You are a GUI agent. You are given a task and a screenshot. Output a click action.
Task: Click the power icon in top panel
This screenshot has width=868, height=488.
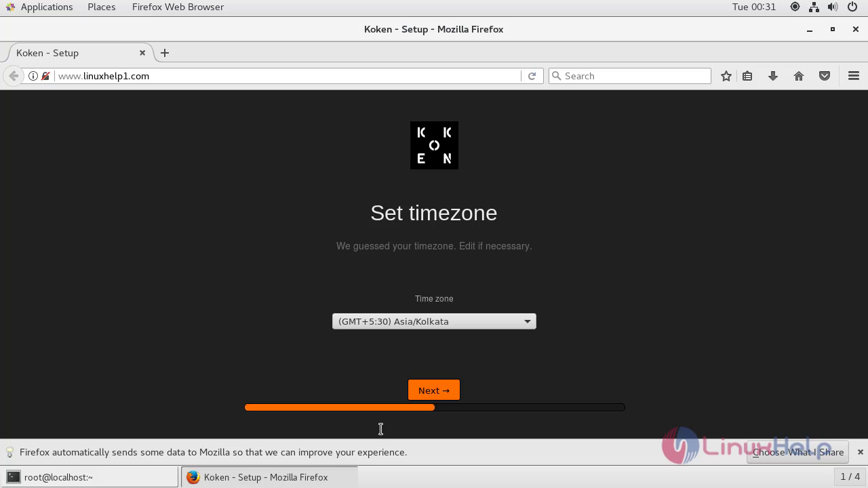(x=853, y=7)
